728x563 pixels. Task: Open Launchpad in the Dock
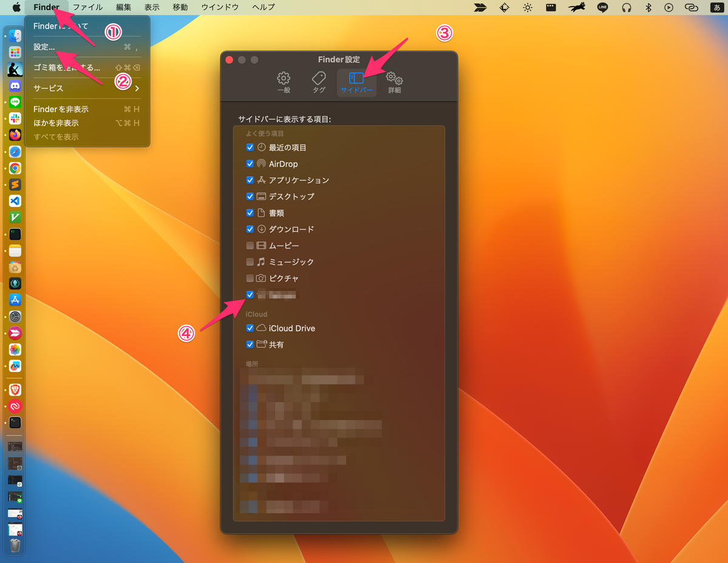(15, 53)
